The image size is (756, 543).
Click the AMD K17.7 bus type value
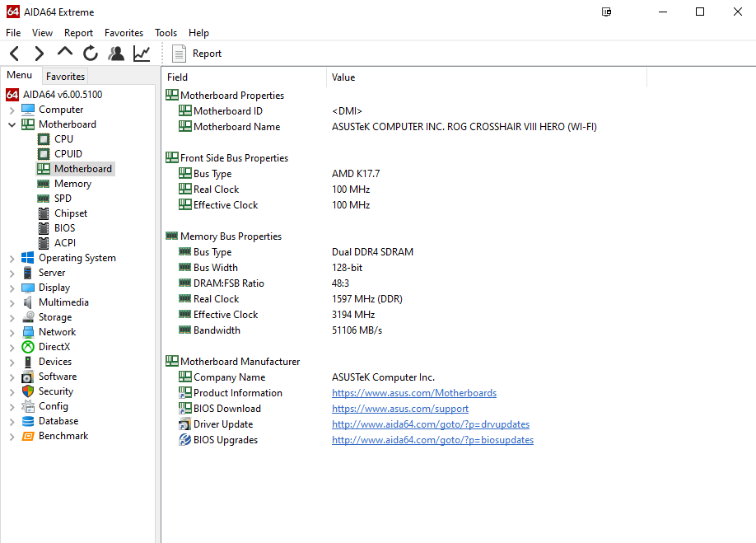356,174
